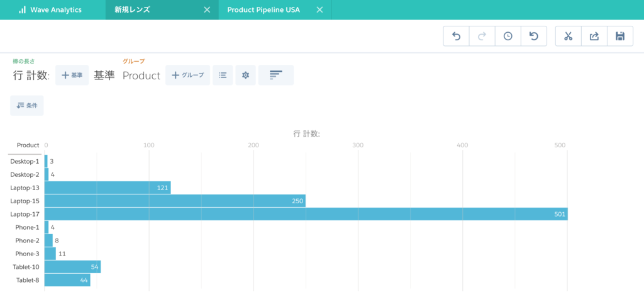Click the undo arrow icon
The image size is (644, 299).
(x=457, y=36)
